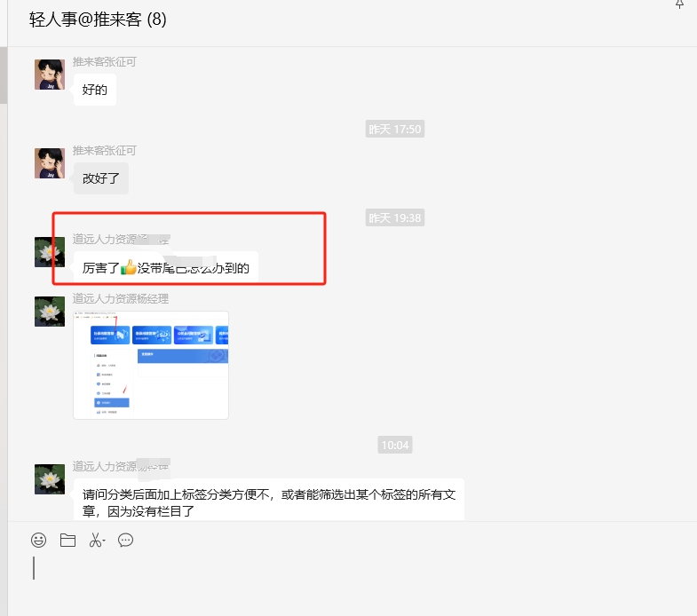This screenshot has height=616, width=697.
Task: Click the message starting with "请问分类后面"
Action: pos(268,501)
